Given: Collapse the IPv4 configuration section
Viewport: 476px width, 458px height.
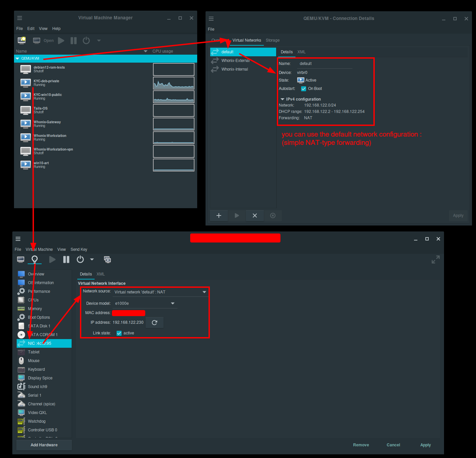Looking at the screenshot, I should [x=282, y=99].
